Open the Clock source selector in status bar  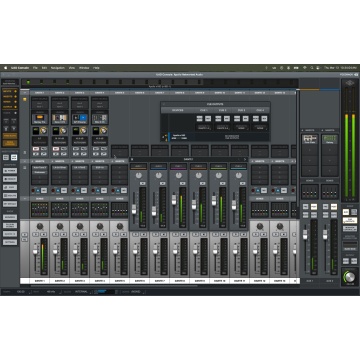click(81, 292)
